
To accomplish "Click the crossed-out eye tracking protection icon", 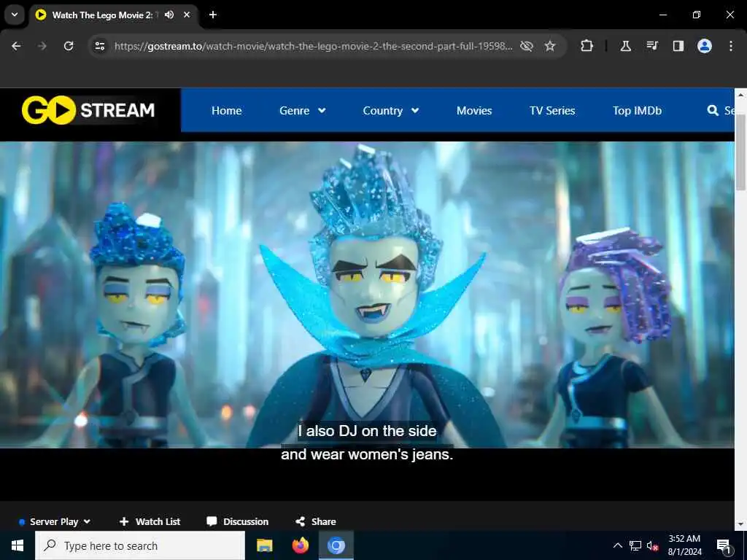I will point(527,46).
